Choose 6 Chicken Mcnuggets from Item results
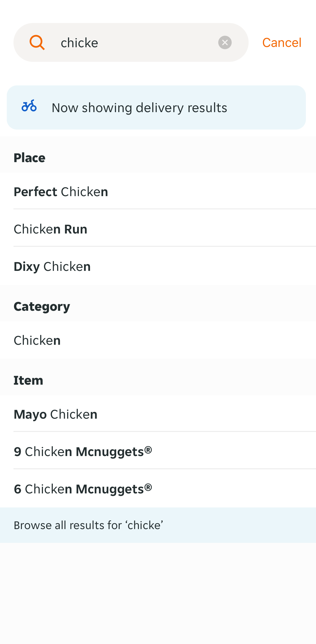 point(83,489)
